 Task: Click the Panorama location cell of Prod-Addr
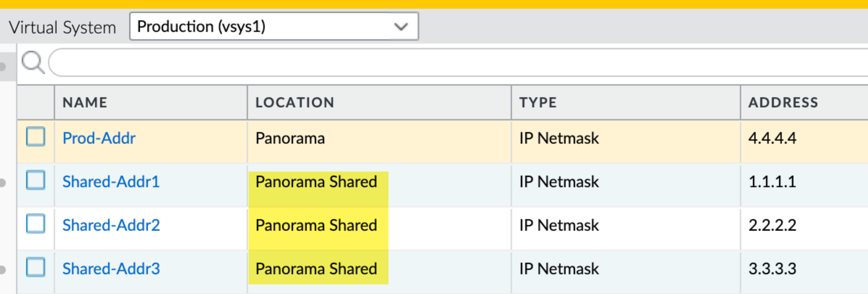click(290, 138)
